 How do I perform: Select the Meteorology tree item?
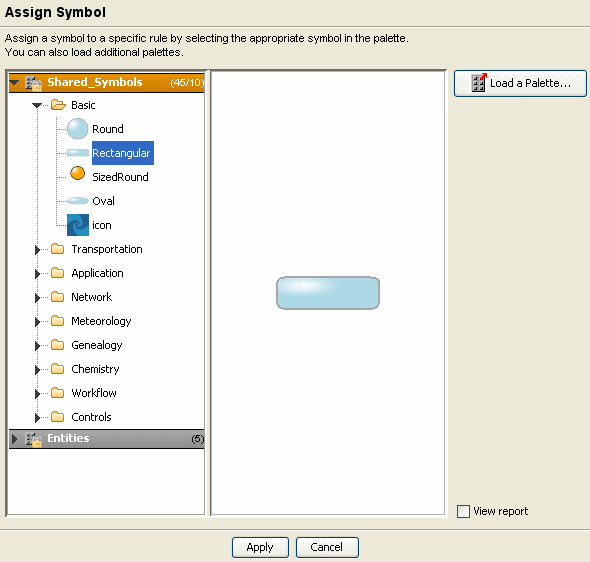(101, 321)
